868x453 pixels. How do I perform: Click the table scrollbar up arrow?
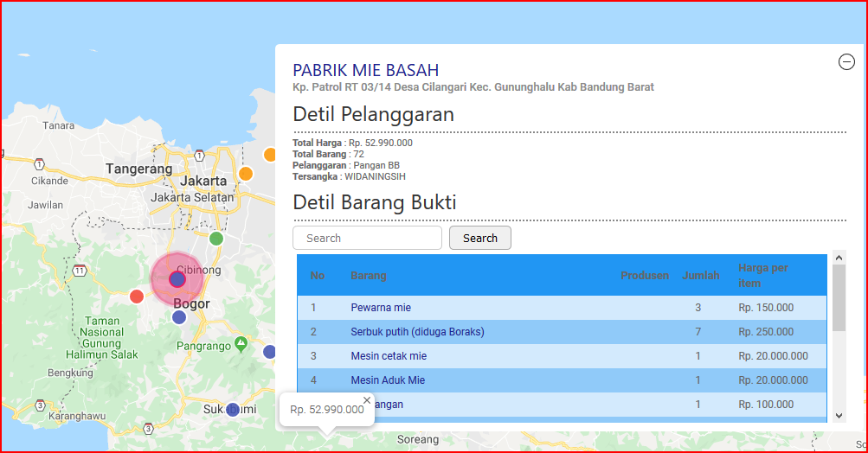839,258
